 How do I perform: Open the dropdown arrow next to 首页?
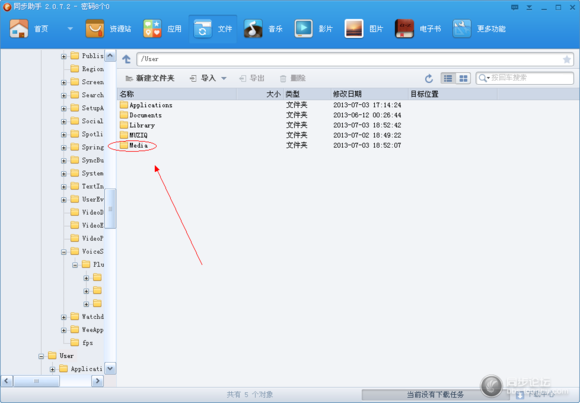tap(70, 29)
